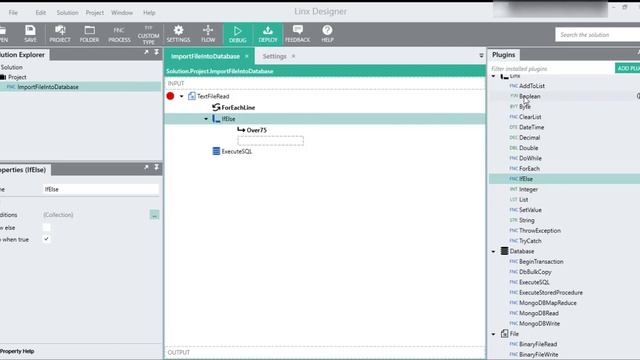
Task: Open the Solution menu
Action: click(x=67, y=13)
